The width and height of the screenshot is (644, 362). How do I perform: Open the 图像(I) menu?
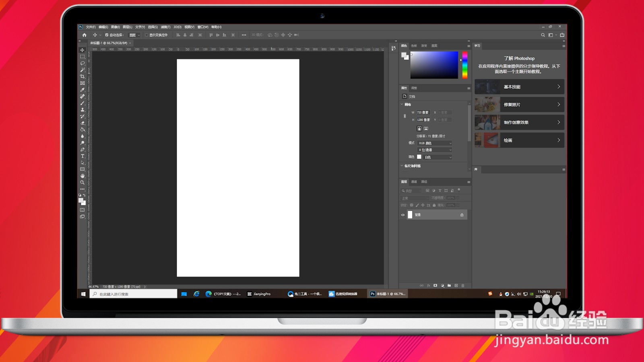116,27
